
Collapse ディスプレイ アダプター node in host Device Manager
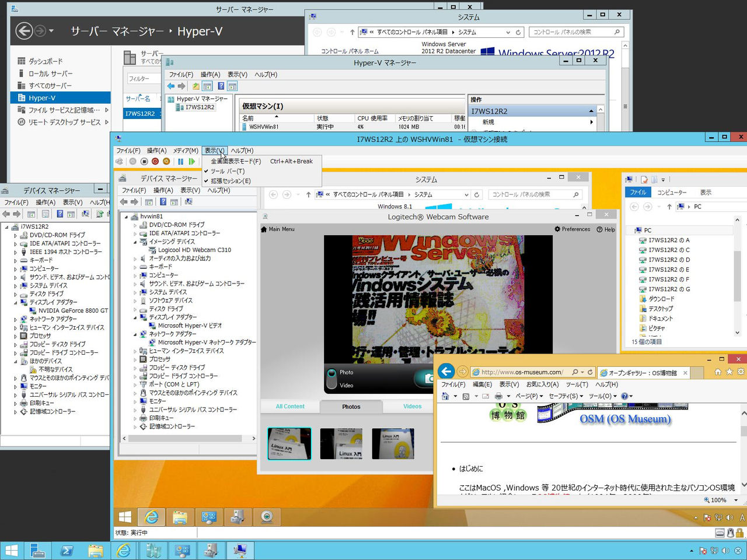(x=16, y=302)
